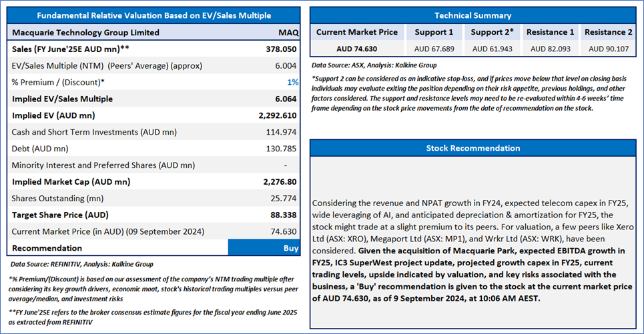
Task: Select the technical summary's 'AUD 74.630' price cell
Action: point(356,49)
